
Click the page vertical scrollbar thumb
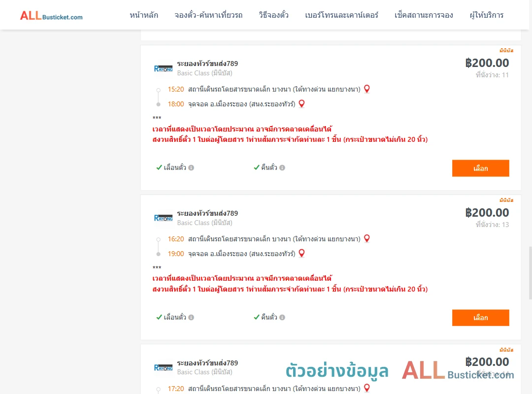531,273
